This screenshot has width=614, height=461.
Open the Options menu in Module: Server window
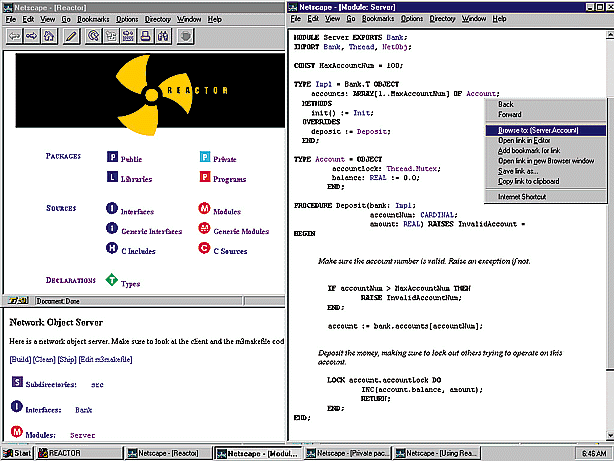[x=412, y=18]
